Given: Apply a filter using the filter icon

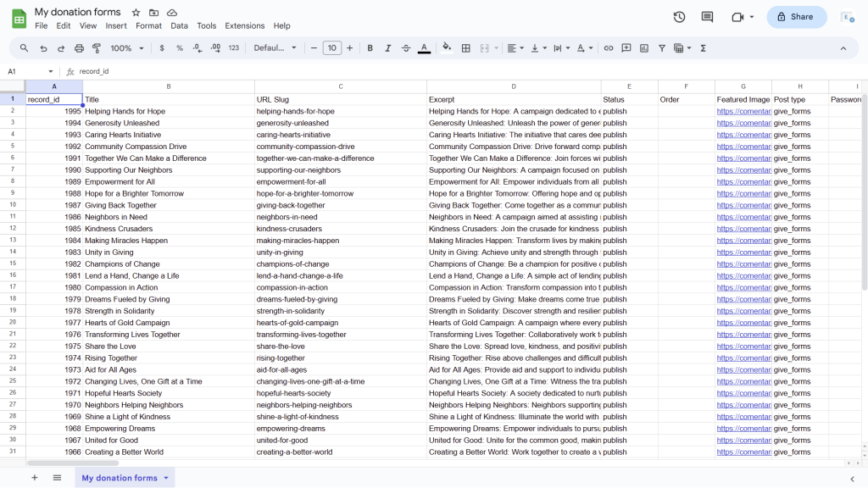Looking at the screenshot, I should tap(661, 48).
